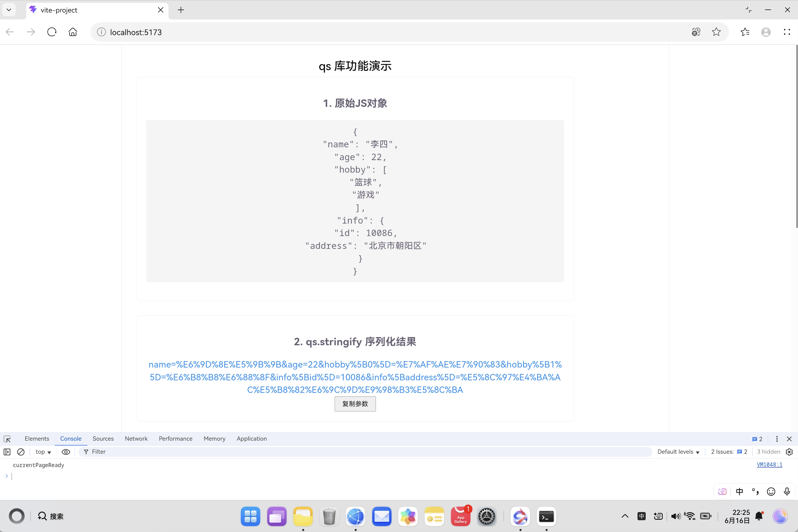798x532 pixels.
Task: Activate voice input microphone
Action: coord(787,491)
